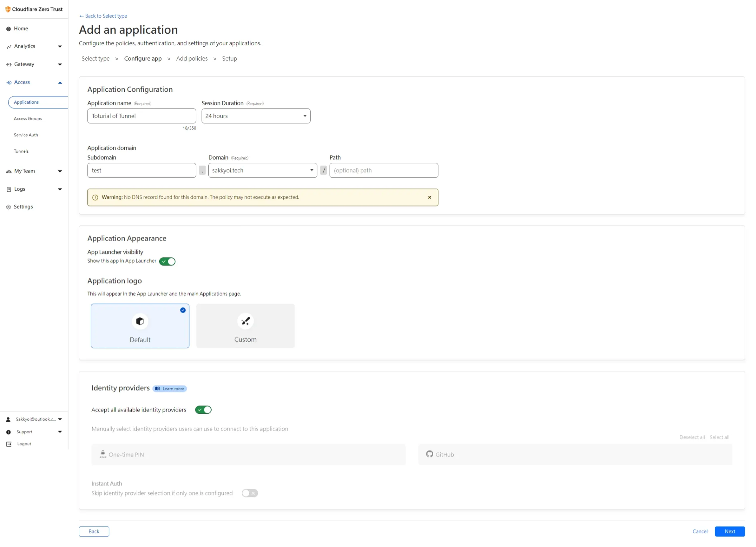Click the Next button to proceed

(x=730, y=531)
